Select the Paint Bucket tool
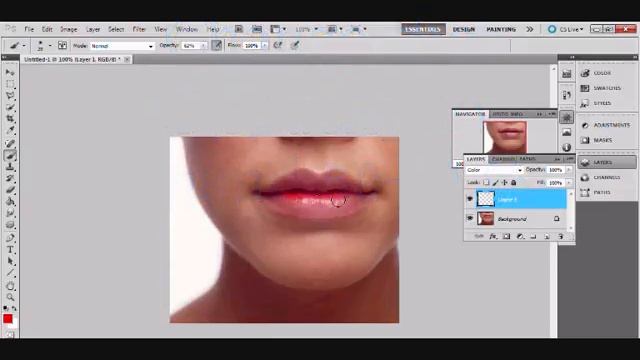Screen dimensions: 640x360 click(x=10, y=201)
